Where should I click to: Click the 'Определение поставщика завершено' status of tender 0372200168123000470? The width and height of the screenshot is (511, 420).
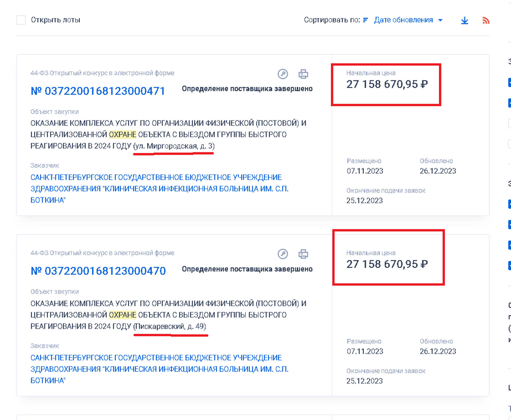(x=247, y=269)
